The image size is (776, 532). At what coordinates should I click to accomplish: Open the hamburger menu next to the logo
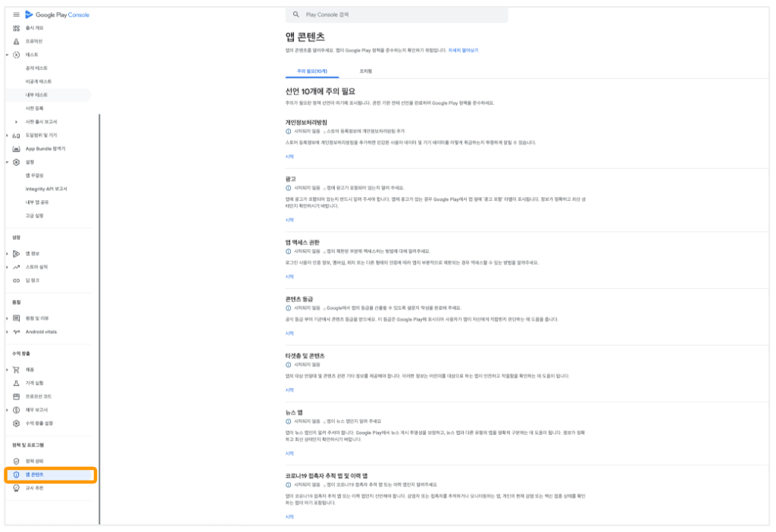[x=16, y=15]
